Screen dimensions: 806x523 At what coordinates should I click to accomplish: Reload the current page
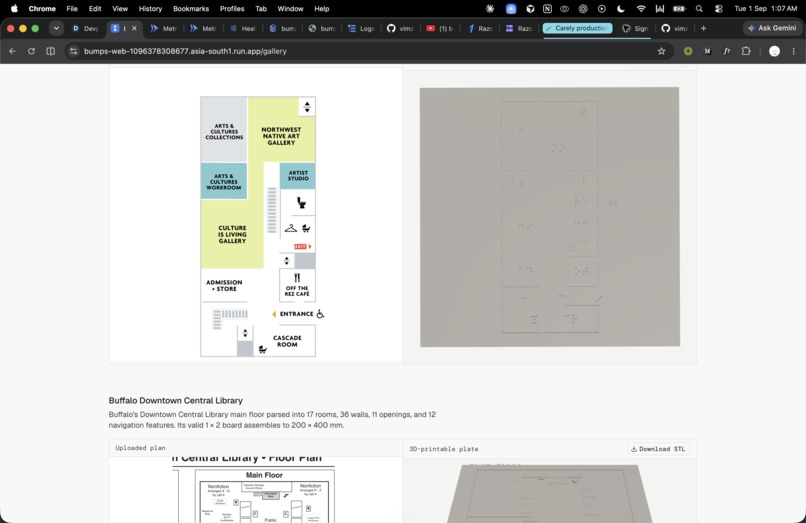pos(31,51)
